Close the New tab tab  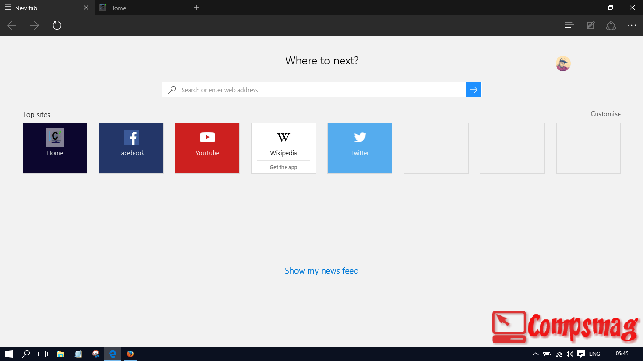(x=86, y=8)
